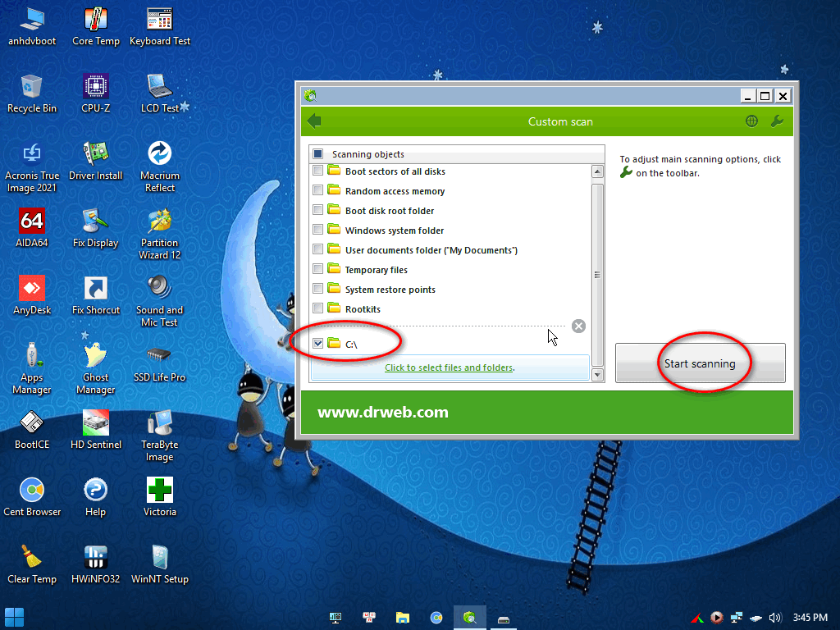The width and height of the screenshot is (840, 630).
Task: Launch HD Sentinel from the desktop
Action: click(96, 430)
